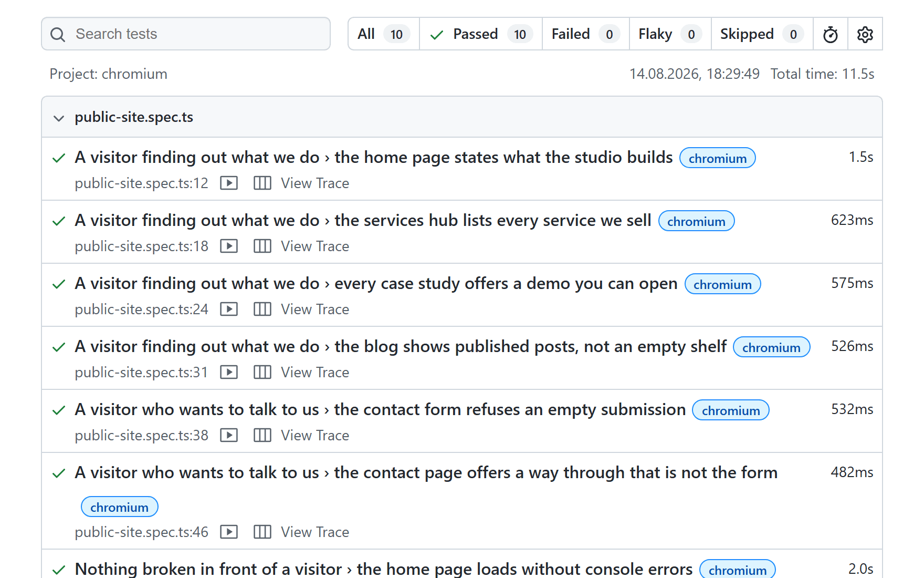Play video icon for public-site.spec.ts:46
The width and height of the screenshot is (924, 578).
229,532
